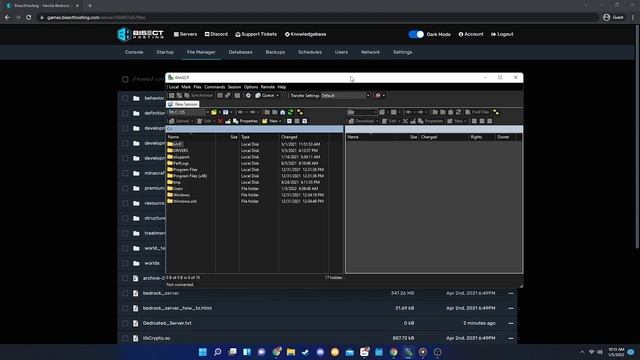Open the Console tab on BisectHosting
This screenshot has width=640, height=360.
(134, 52)
